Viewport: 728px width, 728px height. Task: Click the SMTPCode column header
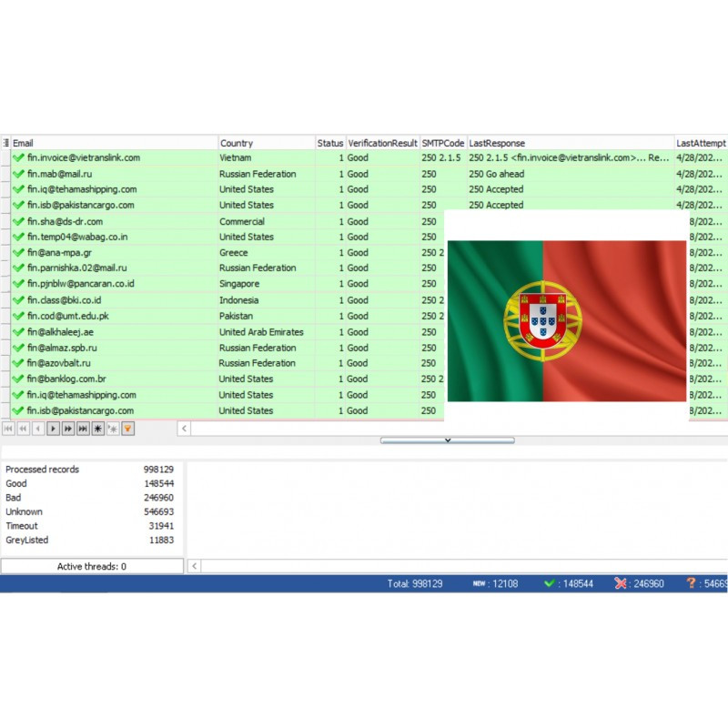[442, 143]
